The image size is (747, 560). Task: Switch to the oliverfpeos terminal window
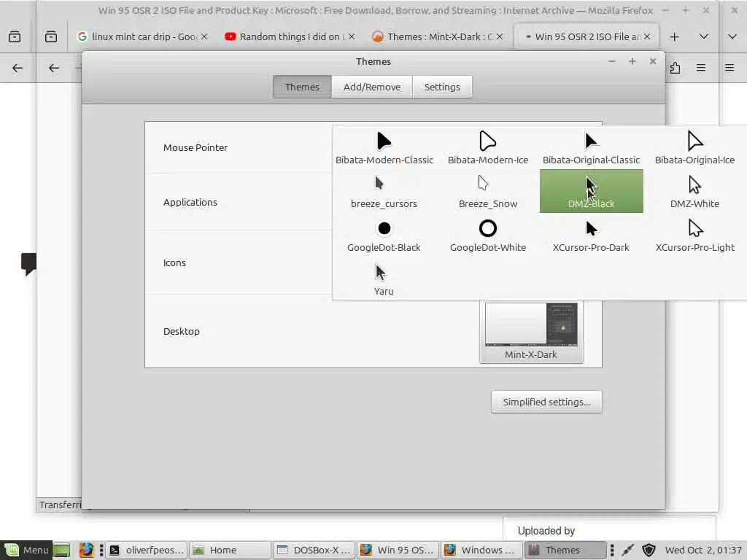[x=147, y=550]
